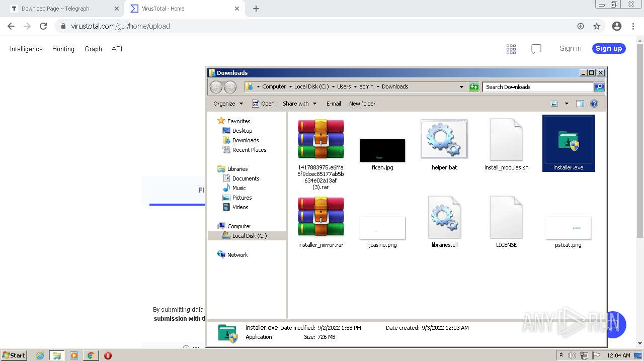This screenshot has width=644, height=362.
Task: Click in the Search Downloads field
Action: (x=538, y=87)
